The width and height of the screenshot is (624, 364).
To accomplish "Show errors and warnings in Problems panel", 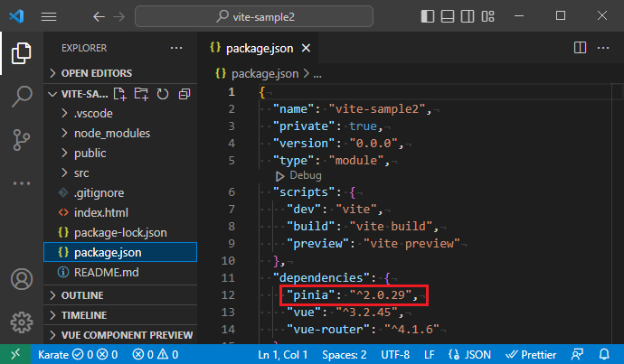I will coord(155,354).
